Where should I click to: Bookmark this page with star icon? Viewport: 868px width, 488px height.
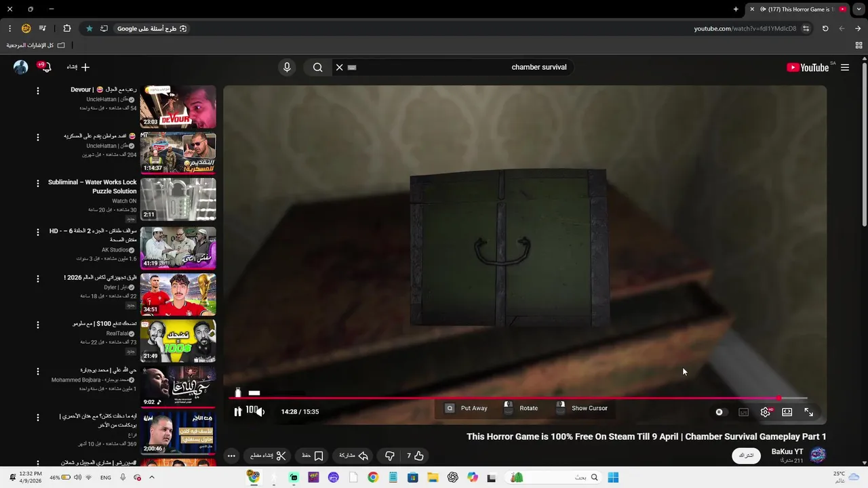tap(89, 28)
